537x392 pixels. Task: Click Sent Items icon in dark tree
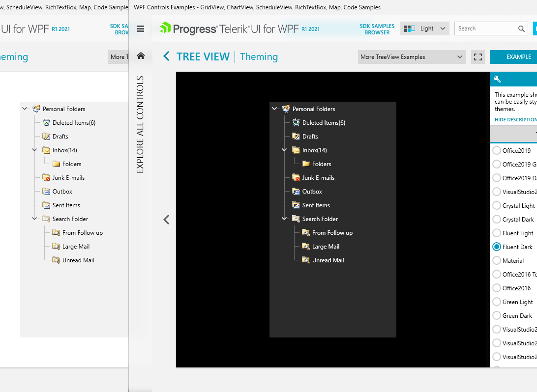296,205
